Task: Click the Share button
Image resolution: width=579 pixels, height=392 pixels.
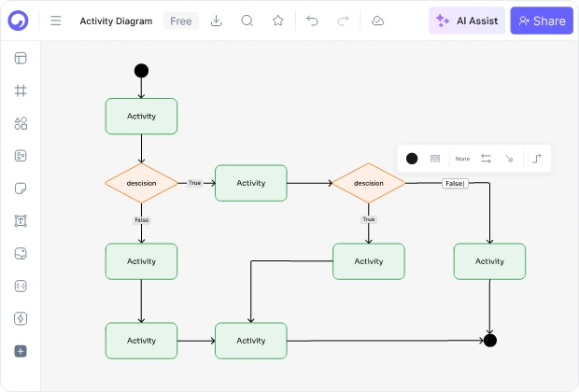Action: click(542, 21)
